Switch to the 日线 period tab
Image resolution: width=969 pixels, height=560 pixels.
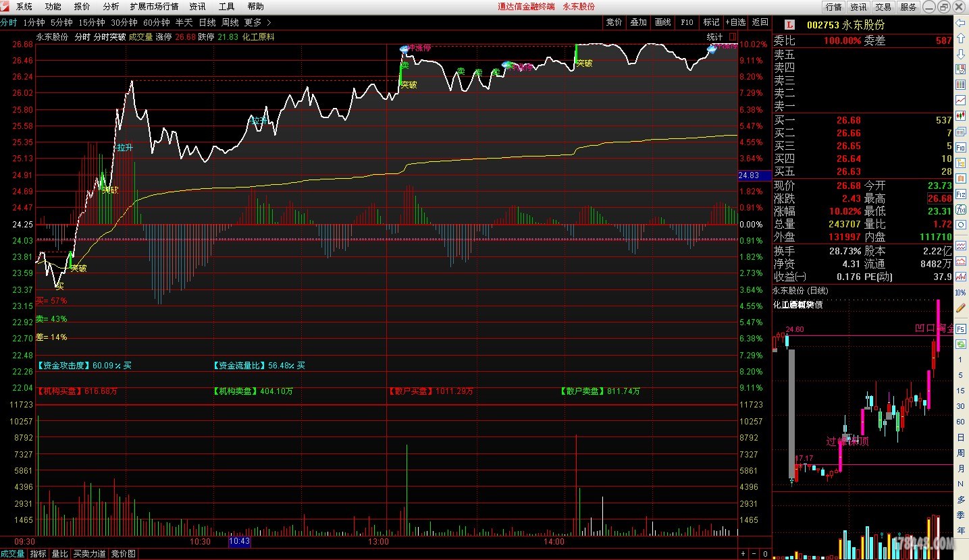207,22
